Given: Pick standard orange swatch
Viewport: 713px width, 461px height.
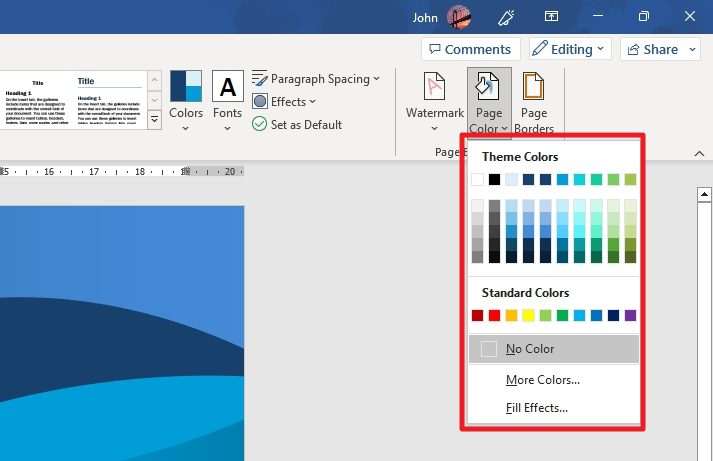Looking at the screenshot, I should [511, 316].
